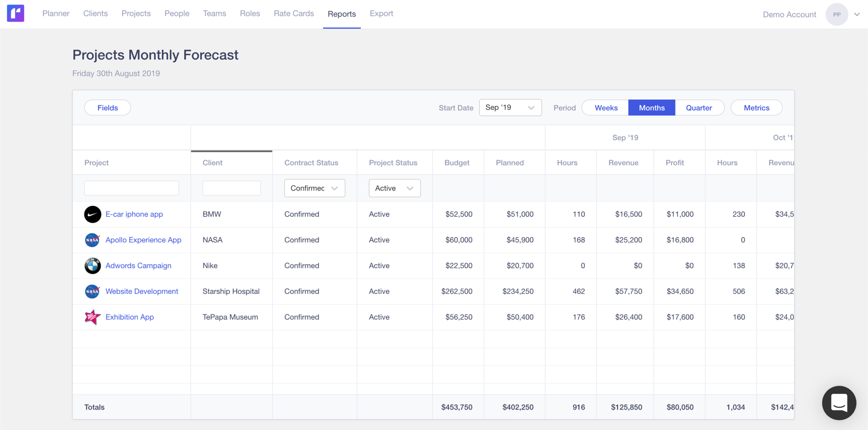Screen dimensions: 868x430
Task: Switch period to Weeks
Action: pyautogui.click(x=606, y=107)
